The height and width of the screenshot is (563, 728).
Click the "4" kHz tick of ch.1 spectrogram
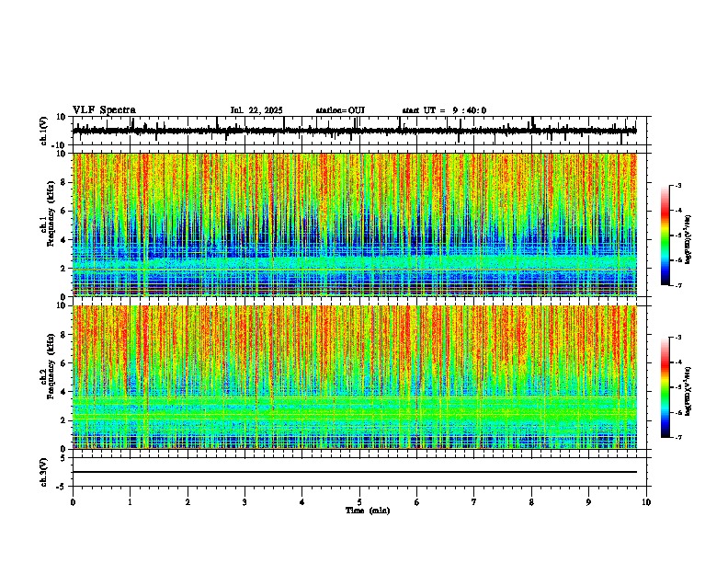click(x=63, y=240)
